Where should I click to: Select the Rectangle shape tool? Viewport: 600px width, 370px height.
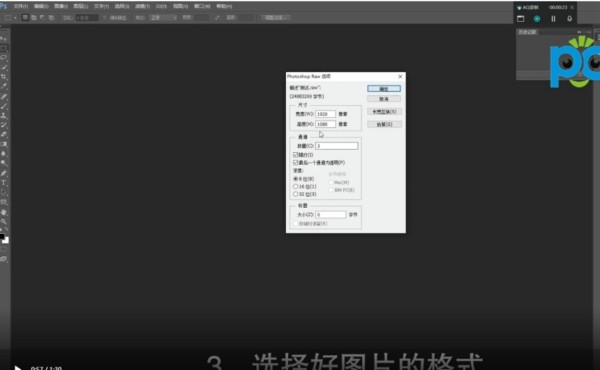(x=4, y=202)
